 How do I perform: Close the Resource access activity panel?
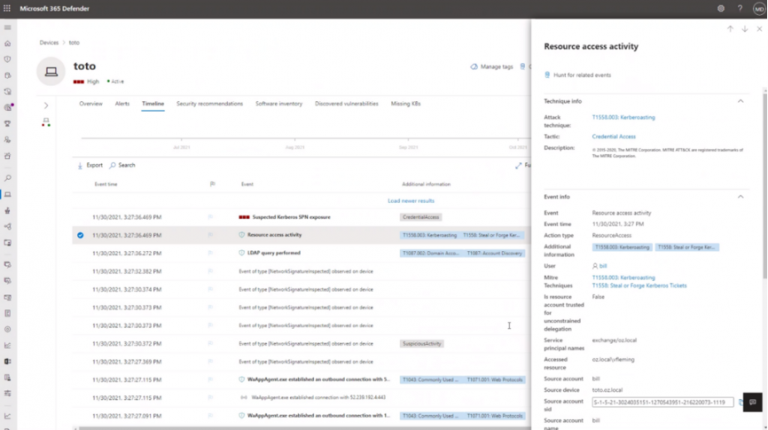pos(759,29)
